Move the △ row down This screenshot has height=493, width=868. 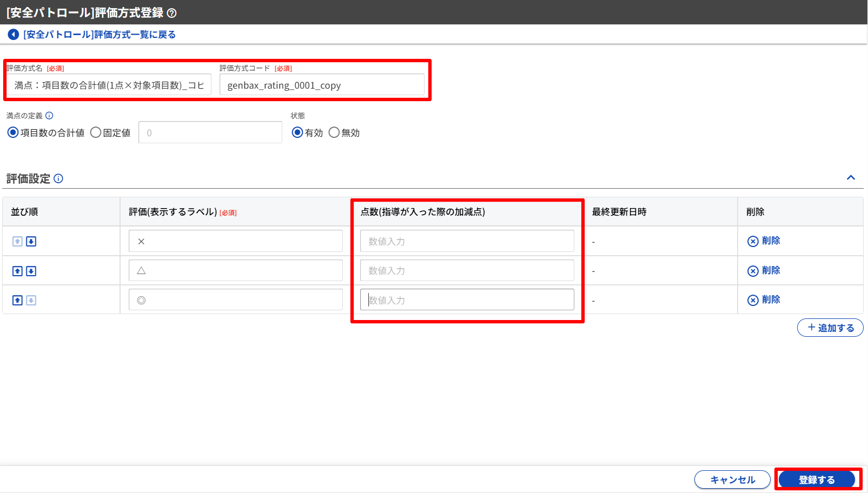click(x=31, y=271)
